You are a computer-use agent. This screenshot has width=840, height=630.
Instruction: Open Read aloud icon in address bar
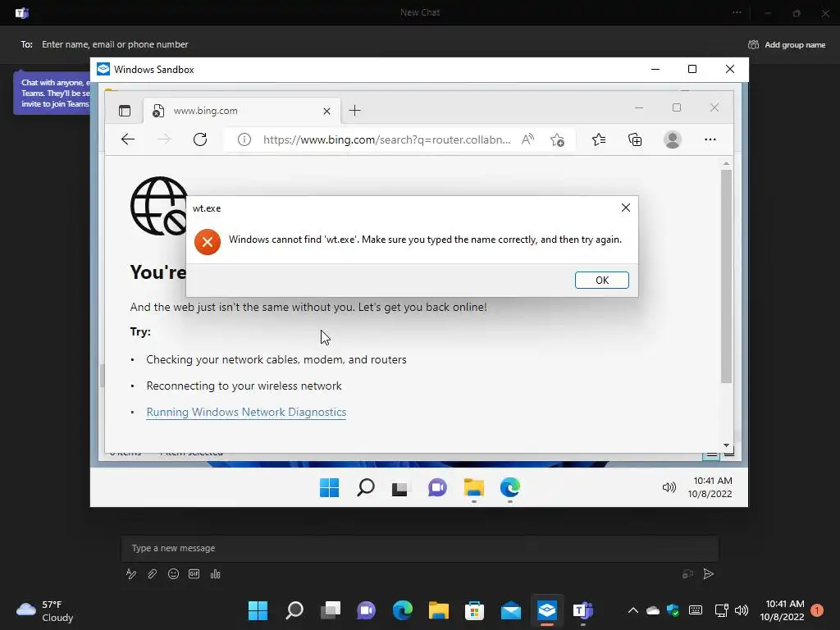527,139
